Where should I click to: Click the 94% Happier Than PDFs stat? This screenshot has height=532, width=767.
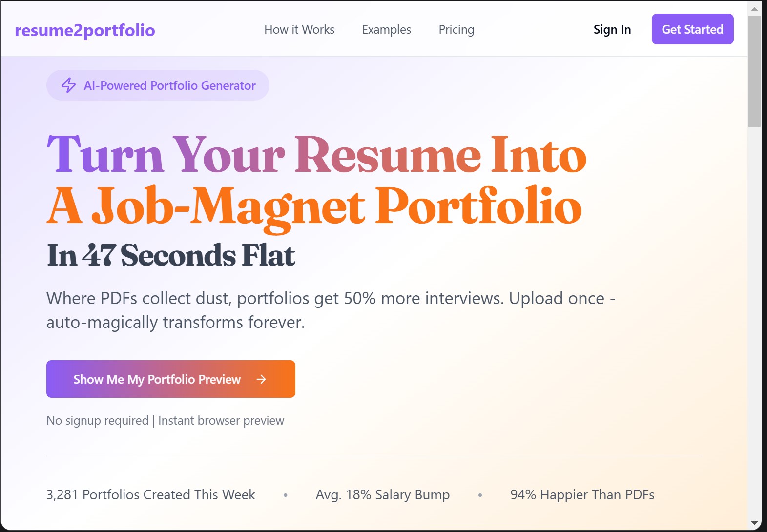[x=582, y=494]
